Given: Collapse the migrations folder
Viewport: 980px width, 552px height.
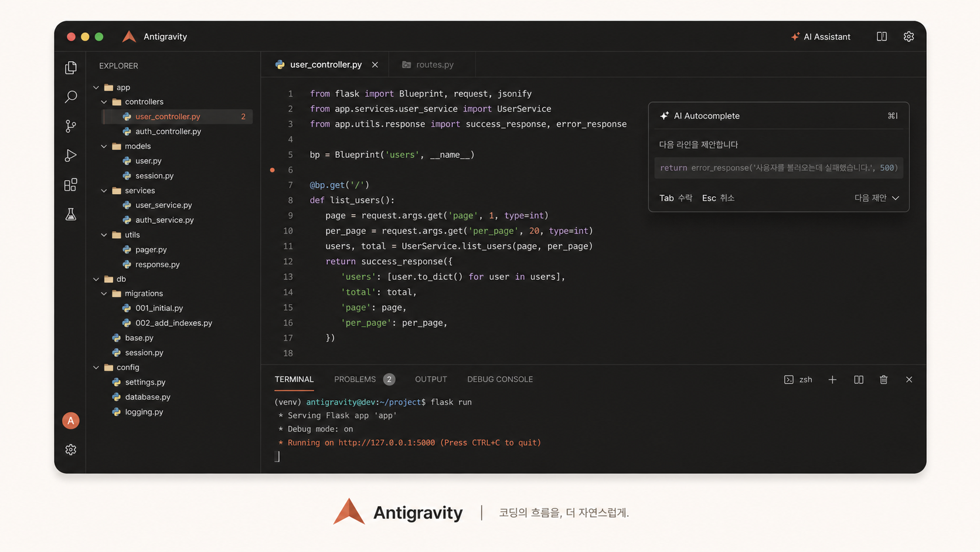Looking at the screenshot, I should [104, 293].
